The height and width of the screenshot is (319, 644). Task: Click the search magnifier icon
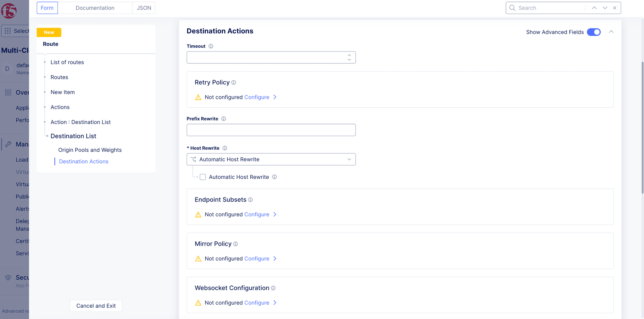512,8
